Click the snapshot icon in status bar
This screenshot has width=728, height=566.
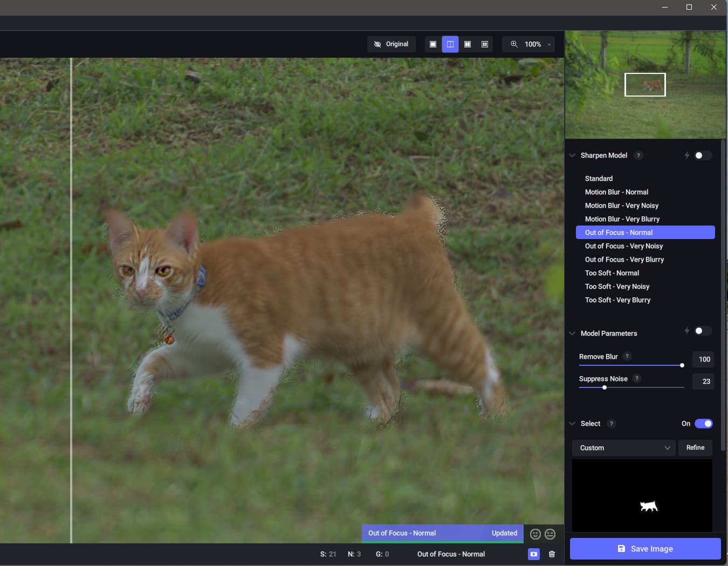[533, 554]
